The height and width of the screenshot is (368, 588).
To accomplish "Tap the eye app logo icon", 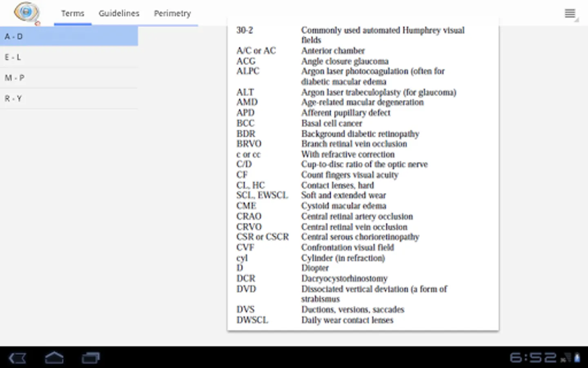I will [x=27, y=13].
